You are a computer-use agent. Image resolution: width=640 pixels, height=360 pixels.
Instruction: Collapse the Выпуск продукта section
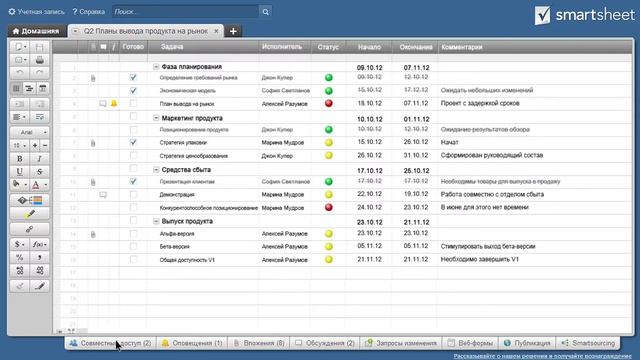pos(156,221)
